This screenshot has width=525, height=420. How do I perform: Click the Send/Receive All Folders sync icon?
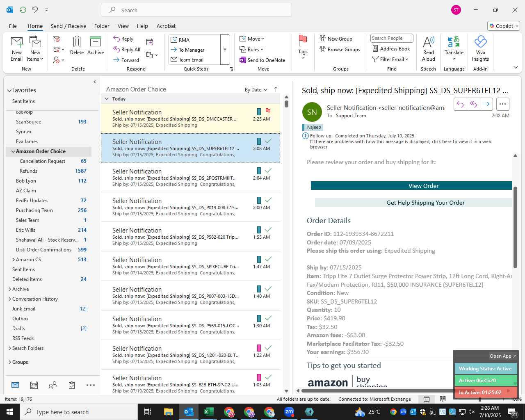click(x=23, y=10)
